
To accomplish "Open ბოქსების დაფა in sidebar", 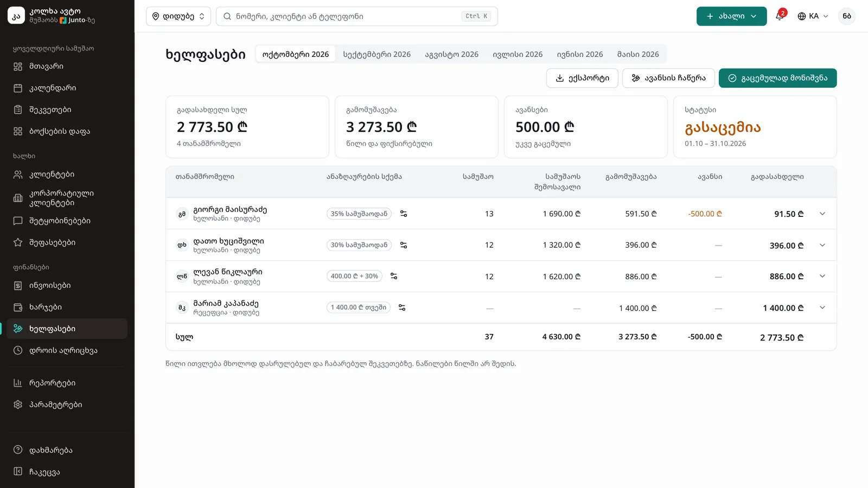I will 67,131.
